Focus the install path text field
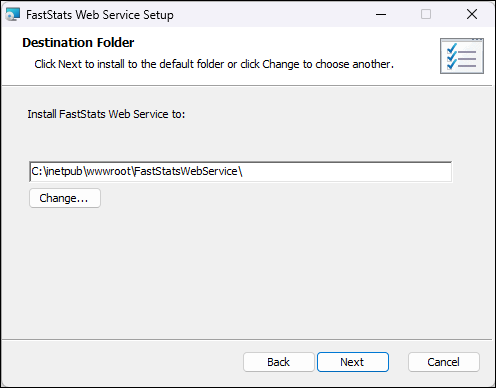The width and height of the screenshot is (496, 388). point(241,171)
